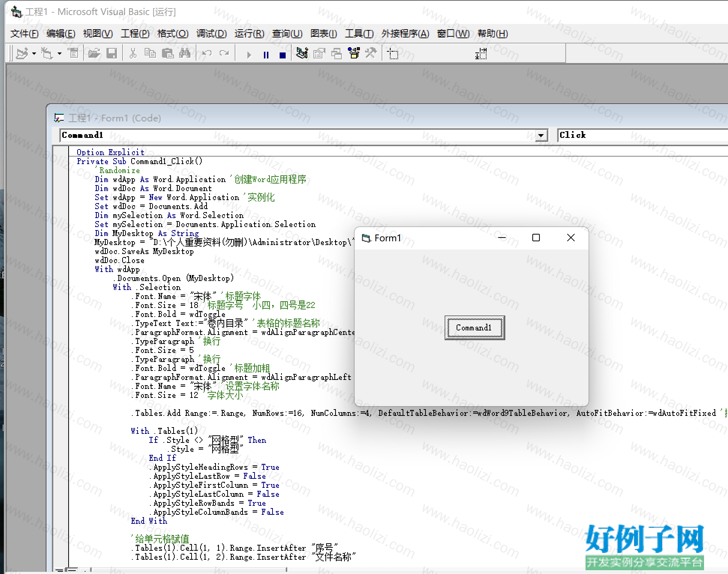Click the "Private Sub Command1_Click()" line
The height and width of the screenshot is (574, 728).
(x=139, y=161)
